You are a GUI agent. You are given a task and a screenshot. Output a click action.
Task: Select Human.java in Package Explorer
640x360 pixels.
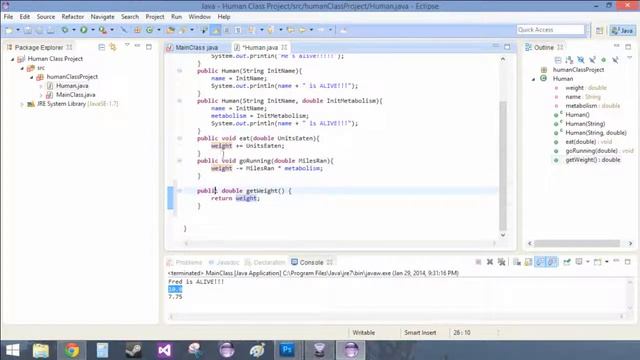[x=72, y=86]
